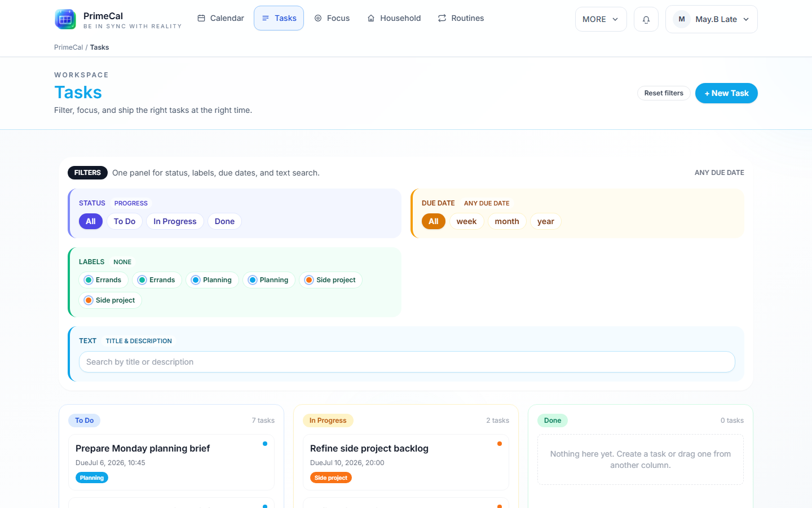Click the To Do column header badge
The width and height of the screenshot is (812, 508).
click(x=85, y=421)
